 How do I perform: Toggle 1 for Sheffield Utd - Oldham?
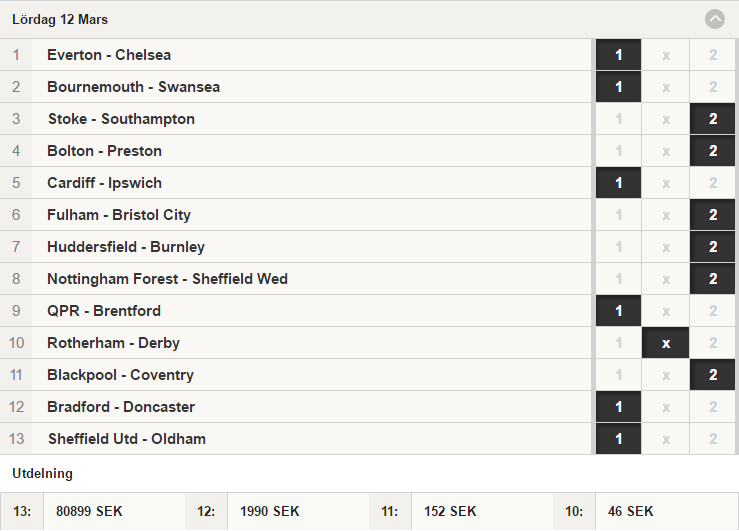pos(618,439)
